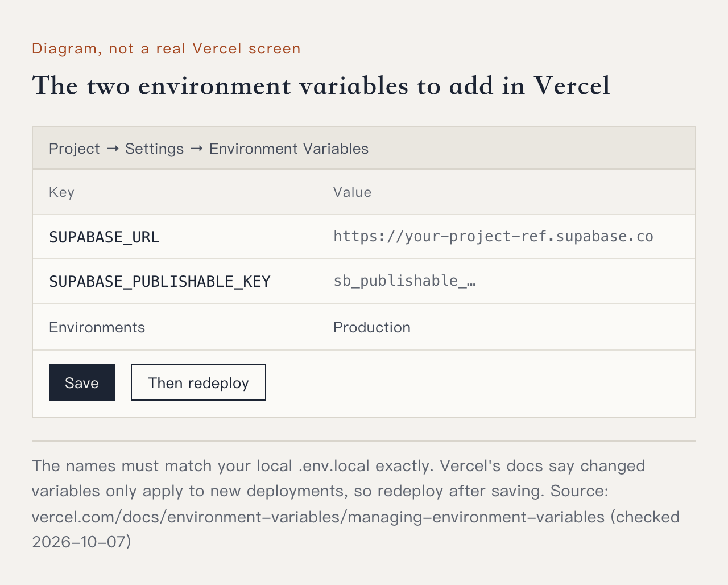Click the Value column header
The height and width of the screenshot is (585, 728).
click(x=352, y=192)
